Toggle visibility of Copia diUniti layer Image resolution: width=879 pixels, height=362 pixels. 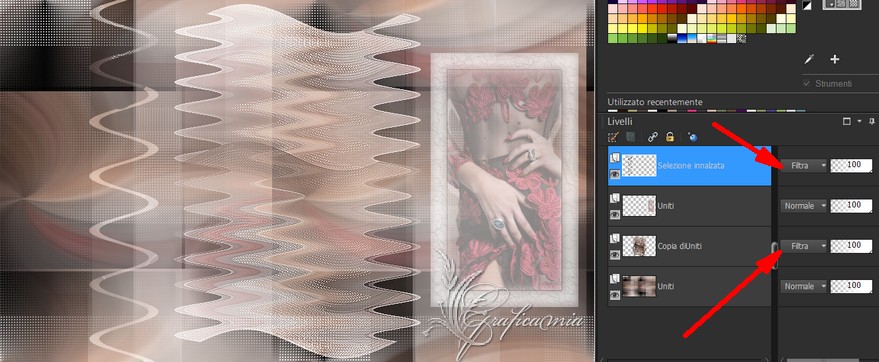click(615, 254)
